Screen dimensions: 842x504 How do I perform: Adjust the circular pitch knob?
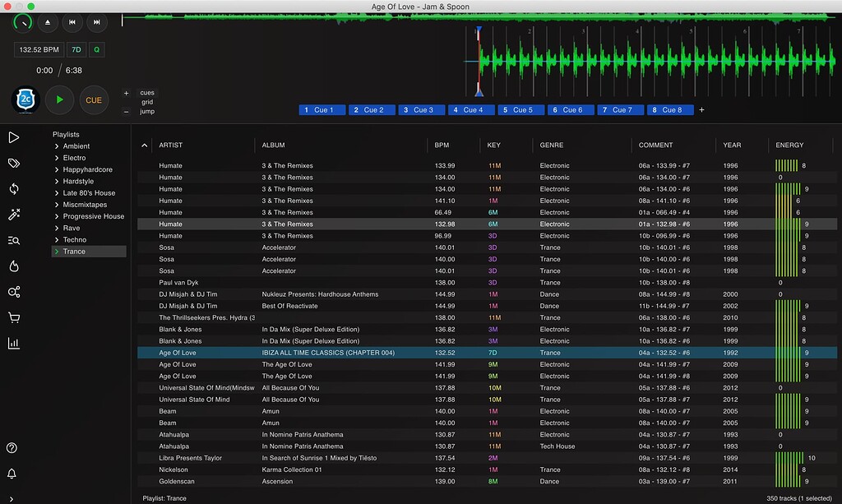pyautogui.click(x=22, y=23)
